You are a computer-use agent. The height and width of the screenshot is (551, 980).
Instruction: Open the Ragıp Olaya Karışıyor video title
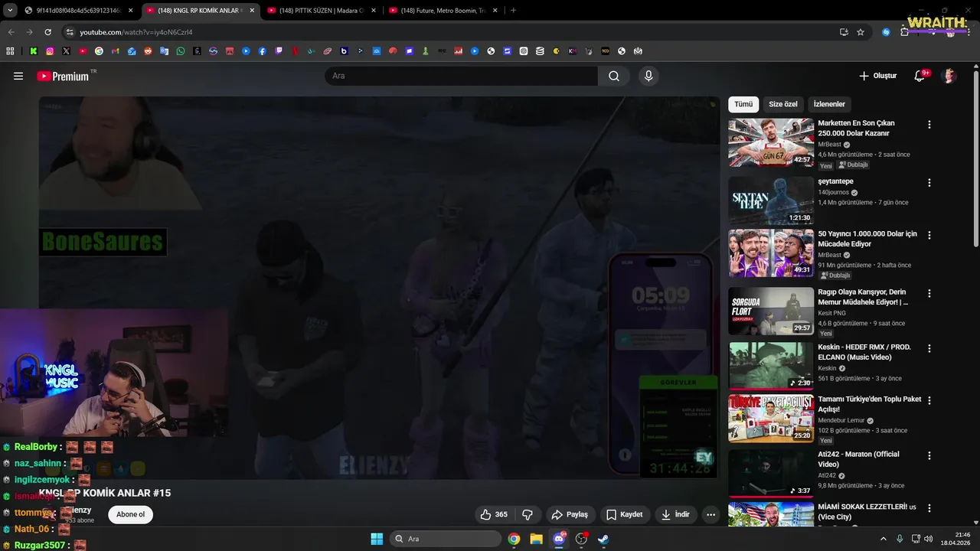[x=863, y=297]
